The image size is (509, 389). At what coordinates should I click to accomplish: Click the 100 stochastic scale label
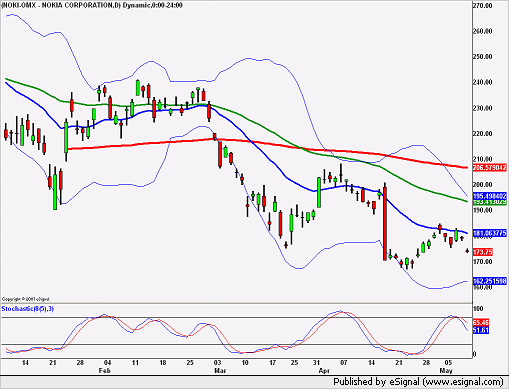click(x=478, y=309)
